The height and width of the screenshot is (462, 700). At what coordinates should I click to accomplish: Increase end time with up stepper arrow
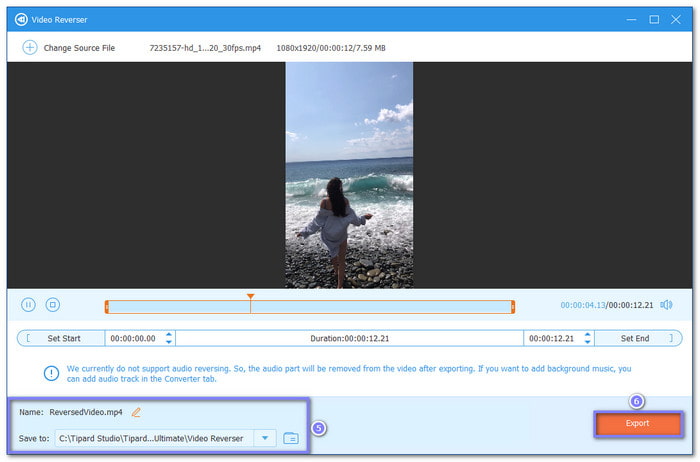[x=588, y=334]
